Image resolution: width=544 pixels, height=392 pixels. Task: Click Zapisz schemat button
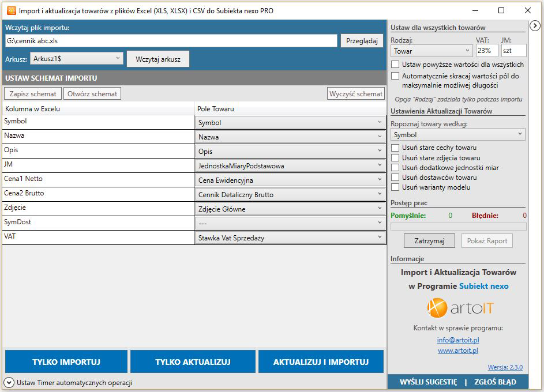coord(33,93)
